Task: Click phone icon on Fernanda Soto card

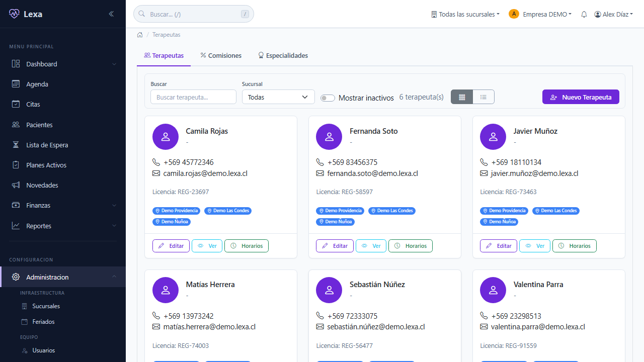Action: coord(320,162)
